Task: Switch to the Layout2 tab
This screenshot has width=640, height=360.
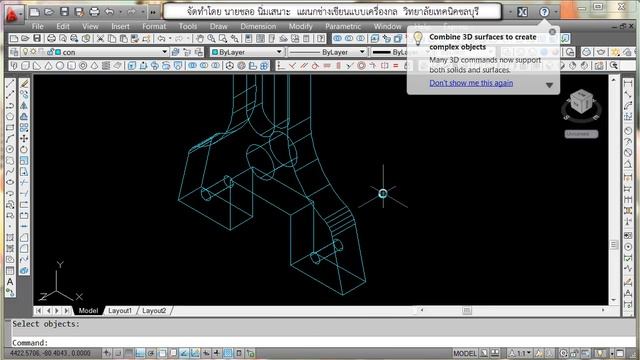Action: (x=154, y=311)
